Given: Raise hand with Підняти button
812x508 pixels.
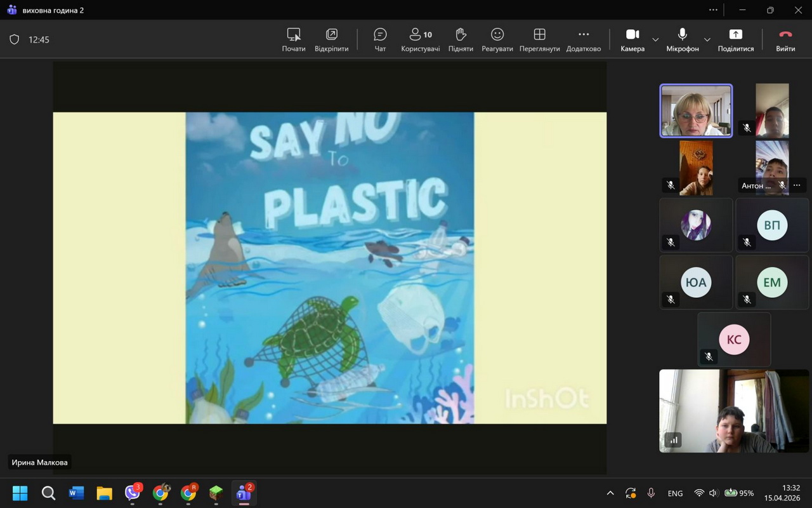Looking at the screenshot, I should tap(461, 39).
